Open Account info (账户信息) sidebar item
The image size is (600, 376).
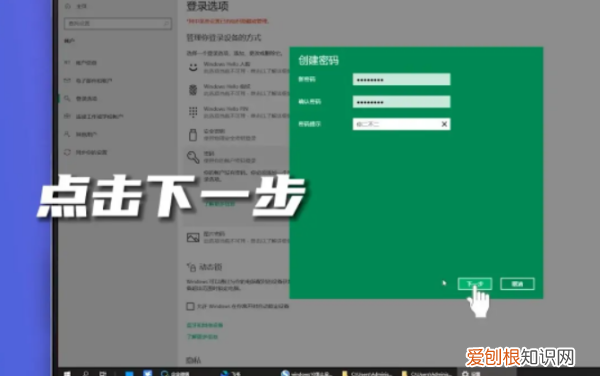pyautogui.click(x=81, y=63)
